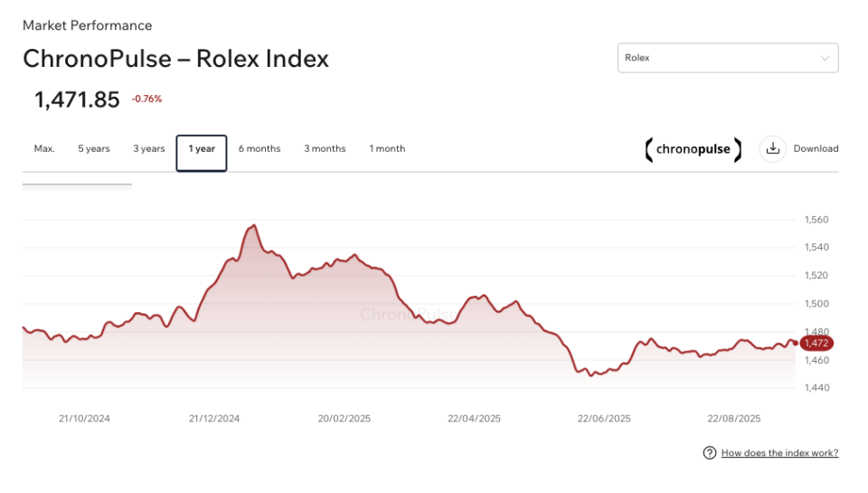868x493 pixels.
Task: Click the -0.76% change indicator
Action: point(146,100)
